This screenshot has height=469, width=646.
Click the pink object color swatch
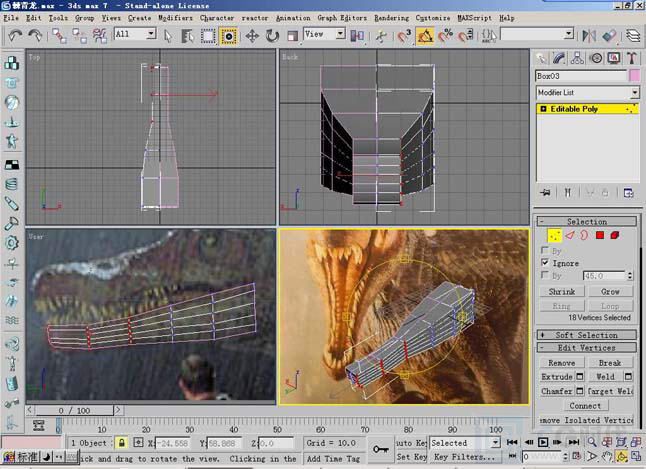634,76
